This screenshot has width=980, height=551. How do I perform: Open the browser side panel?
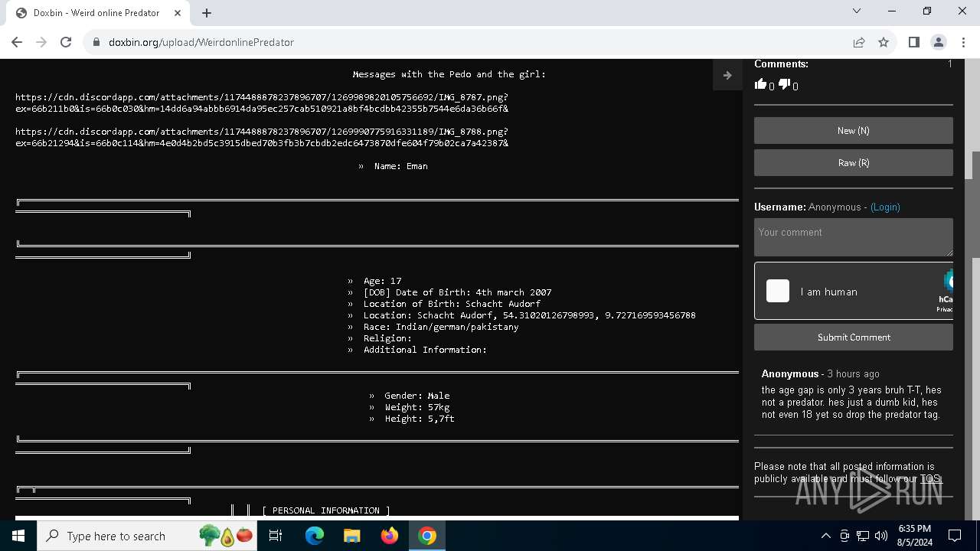click(913, 42)
